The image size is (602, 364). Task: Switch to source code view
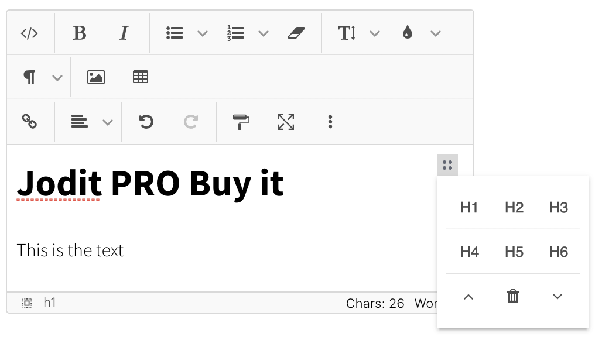pyautogui.click(x=29, y=33)
